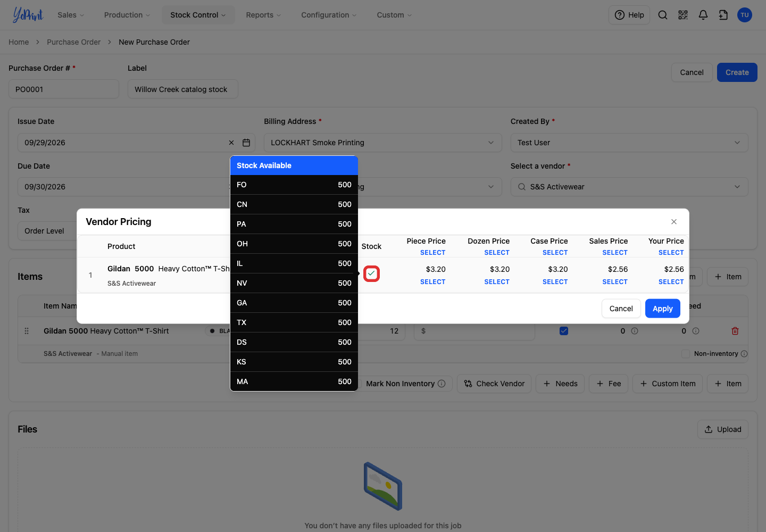Close the Vendor Pricing dialog
This screenshot has height=532, width=766.
click(674, 222)
